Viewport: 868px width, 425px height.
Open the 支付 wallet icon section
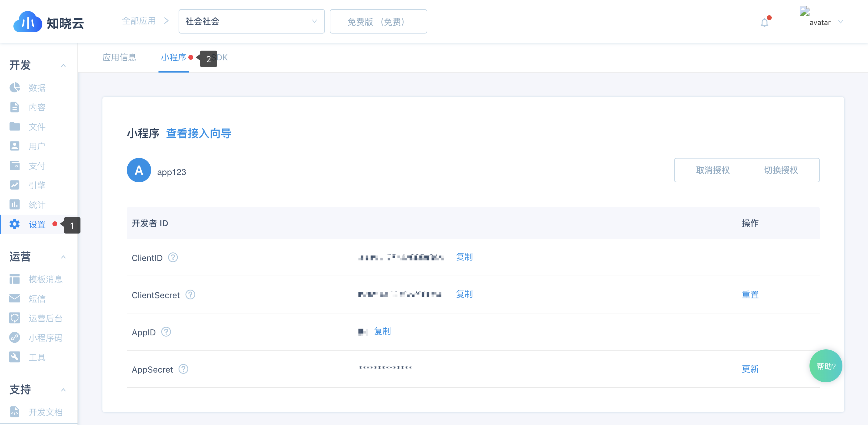pos(15,166)
